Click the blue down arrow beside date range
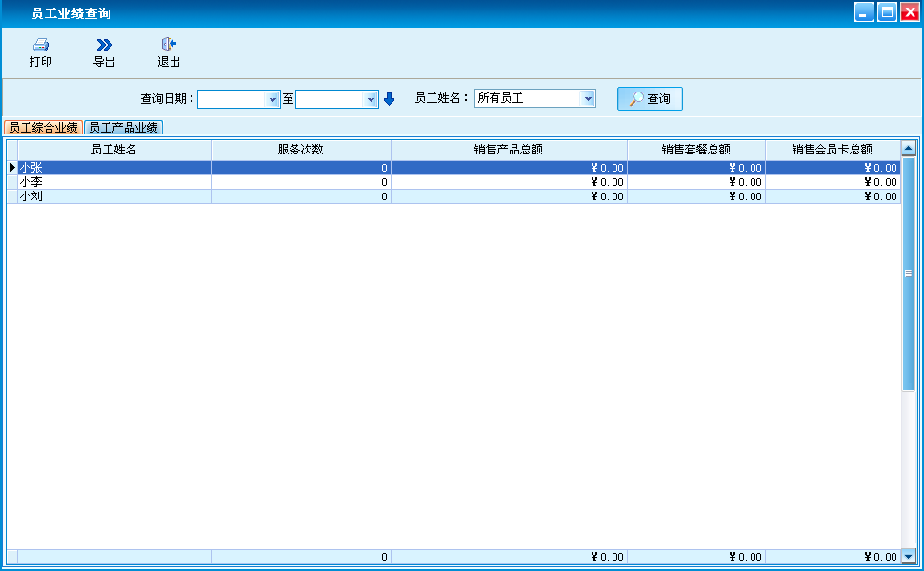This screenshot has height=571, width=924. pos(389,99)
